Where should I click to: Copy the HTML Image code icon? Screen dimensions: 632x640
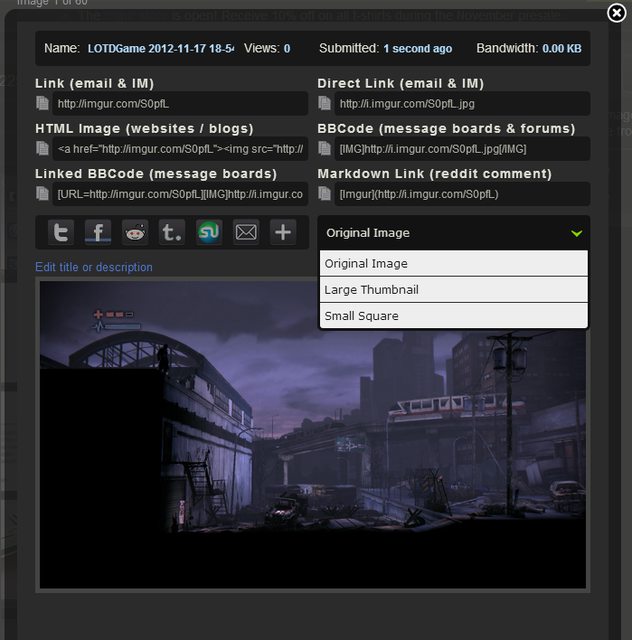pyautogui.click(x=42, y=149)
